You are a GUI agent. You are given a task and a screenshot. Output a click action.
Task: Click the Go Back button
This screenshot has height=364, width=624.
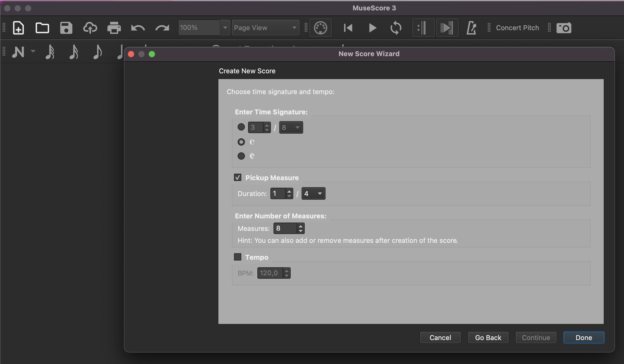488,338
